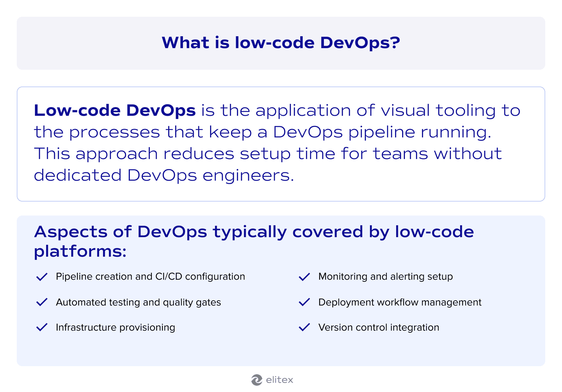Click the elitex brand name text
The image size is (562, 392).
[x=279, y=380]
